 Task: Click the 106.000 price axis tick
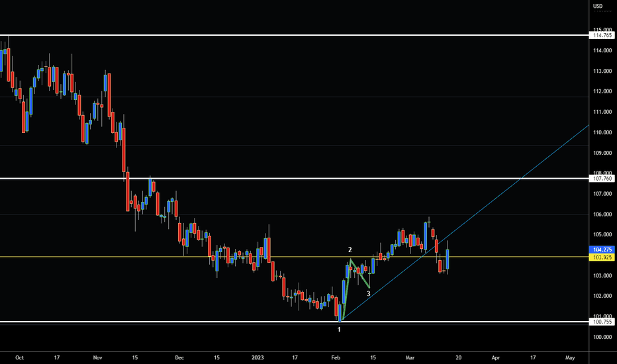(x=602, y=214)
